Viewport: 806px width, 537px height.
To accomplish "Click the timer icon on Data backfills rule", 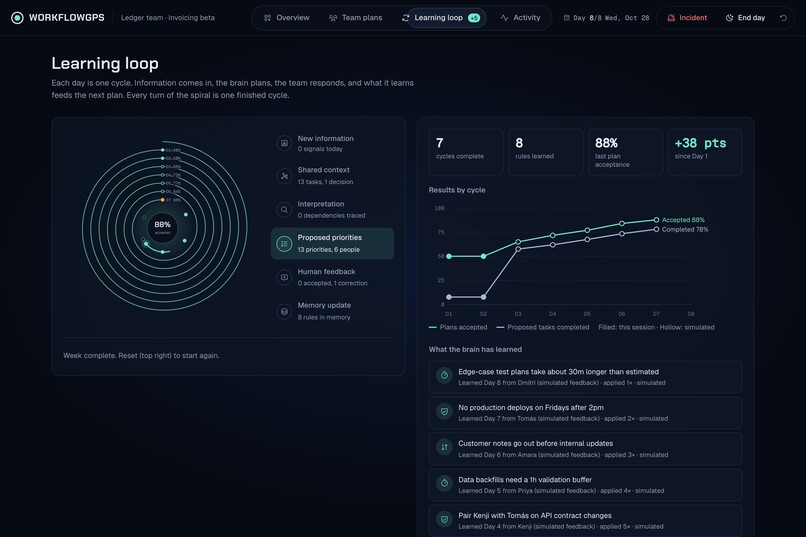I will [x=444, y=484].
